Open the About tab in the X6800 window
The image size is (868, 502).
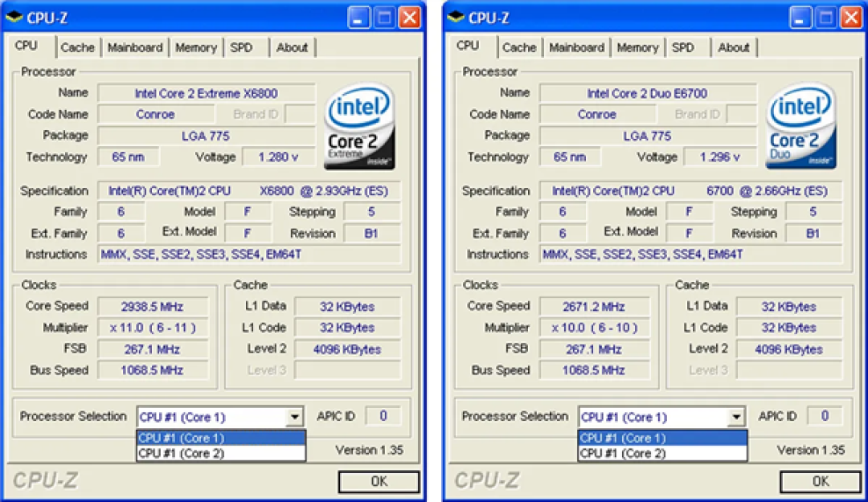(x=292, y=47)
